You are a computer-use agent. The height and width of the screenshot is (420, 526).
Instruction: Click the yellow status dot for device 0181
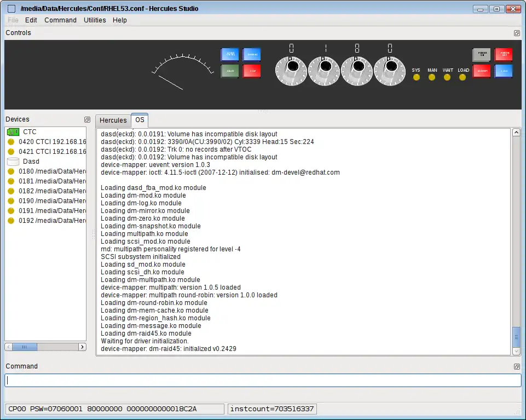pos(11,181)
